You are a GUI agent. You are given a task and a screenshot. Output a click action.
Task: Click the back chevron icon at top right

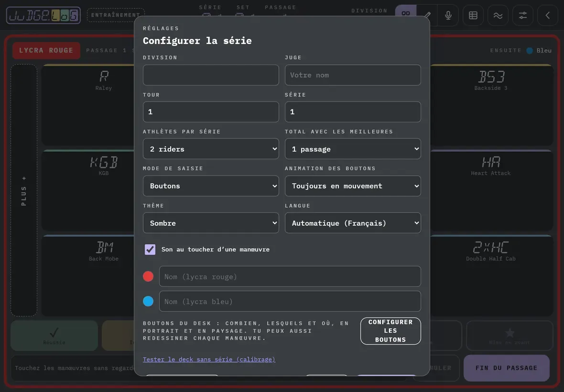pyautogui.click(x=547, y=15)
